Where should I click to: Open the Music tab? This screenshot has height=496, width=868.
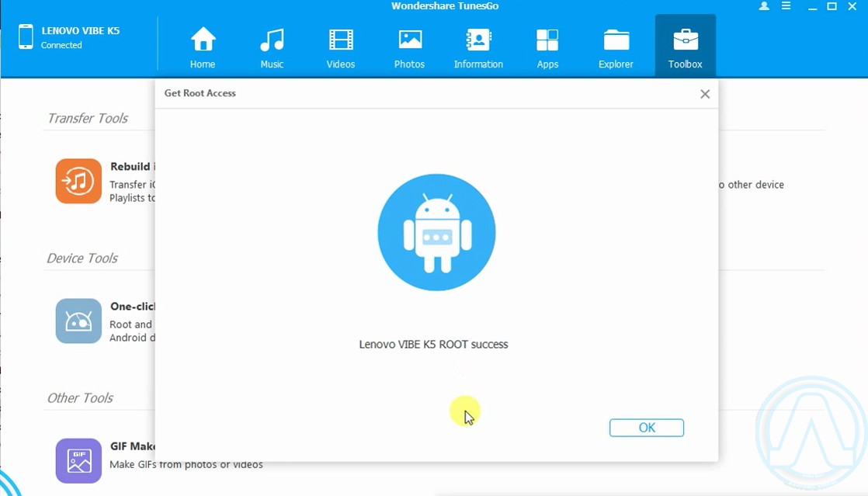click(x=272, y=47)
